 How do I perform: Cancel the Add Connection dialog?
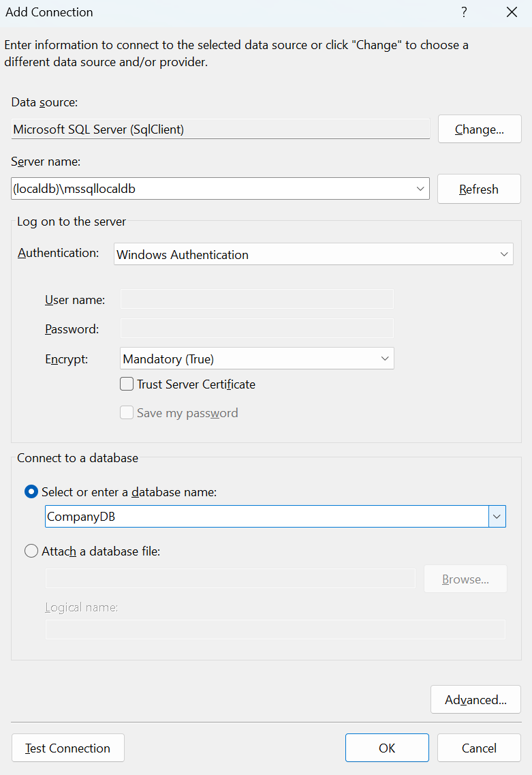coord(479,748)
